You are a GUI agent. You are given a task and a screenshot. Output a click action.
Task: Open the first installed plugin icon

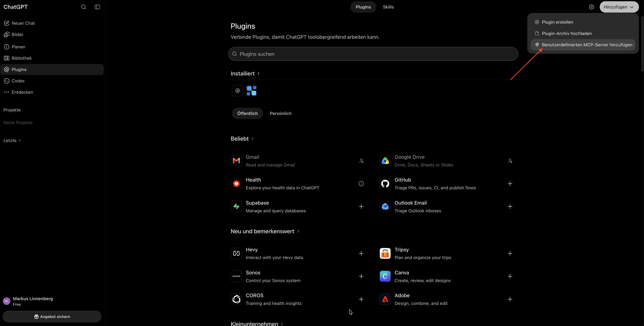(238, 91)
